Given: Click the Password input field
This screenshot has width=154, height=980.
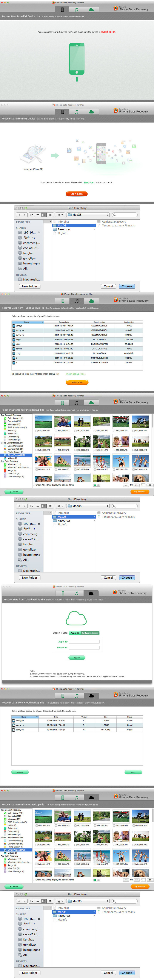Looking at the screenshot, I should click(x=84, y=647).
